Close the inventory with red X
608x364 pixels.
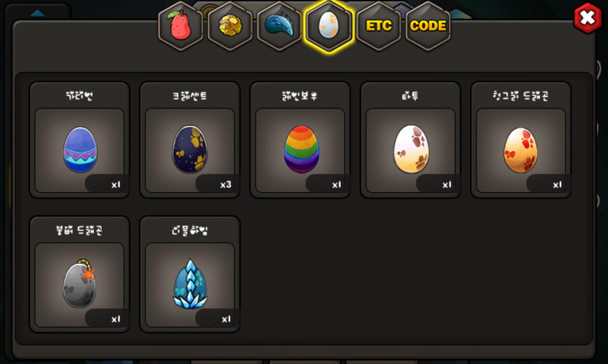(588, 18)
